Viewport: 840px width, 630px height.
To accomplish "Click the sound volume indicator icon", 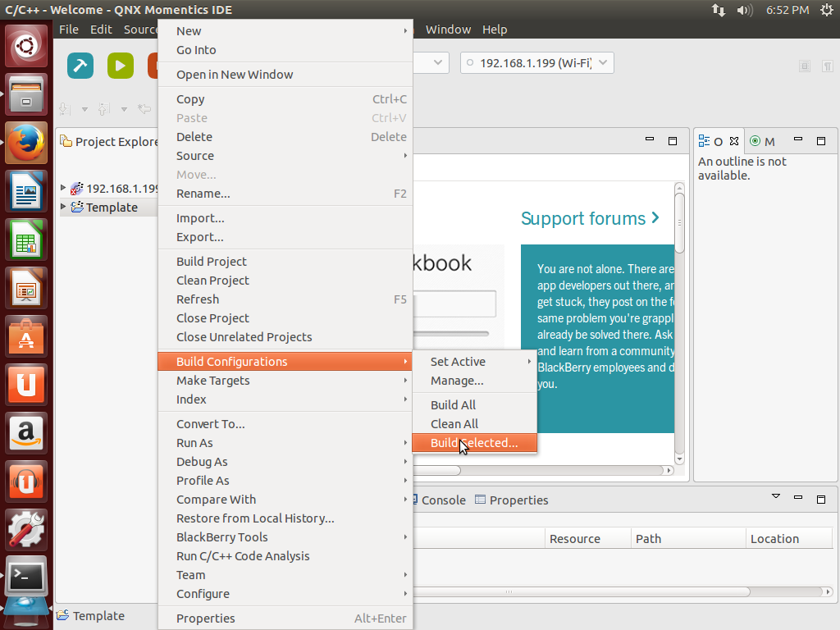I will pos(745,10).
